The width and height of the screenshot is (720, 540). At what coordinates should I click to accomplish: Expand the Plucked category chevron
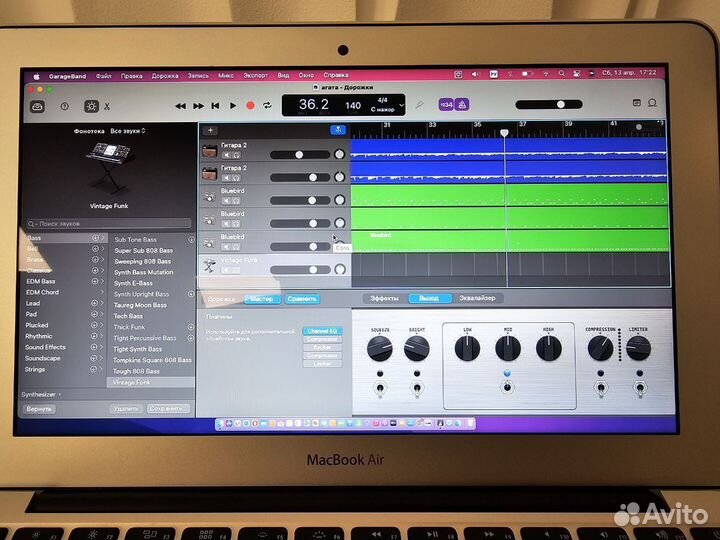101,325
